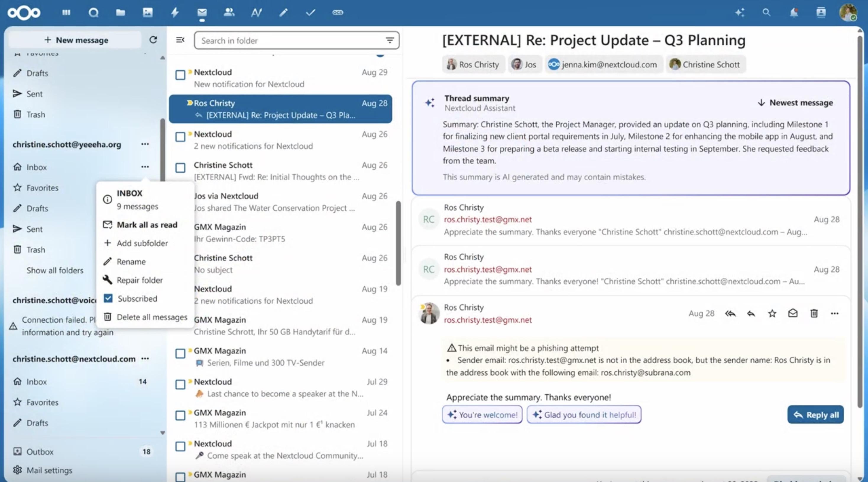Image resolution: width=868 pixels, height=482 pixels.
Task: Click the delete trash icon on message
Action: click(x=814, y=314)
